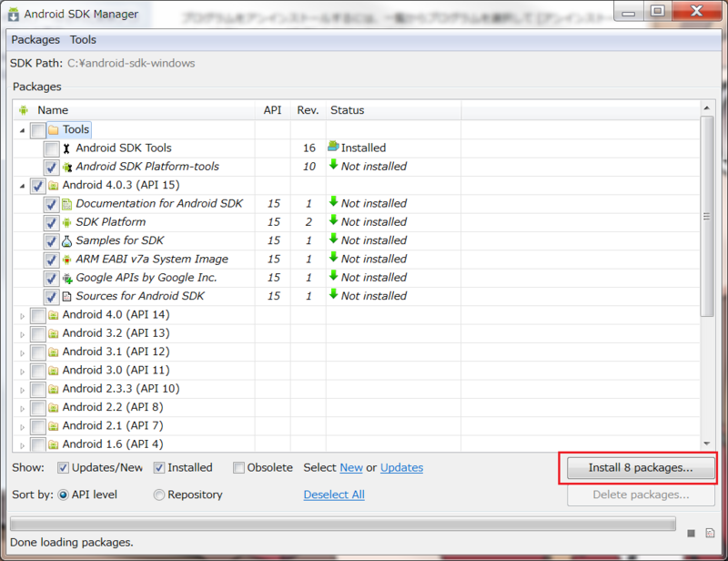This screenshot has height=561, width=728.
Task: Expand Android 3.1 (API 12)
Action: 22,353
